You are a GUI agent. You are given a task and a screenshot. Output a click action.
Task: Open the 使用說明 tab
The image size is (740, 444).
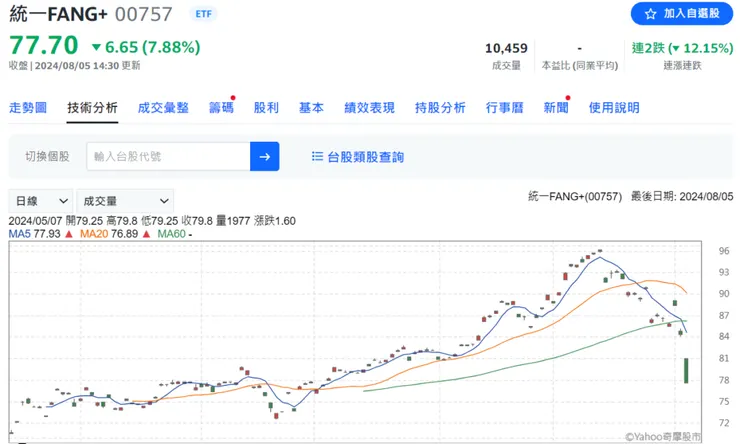(x=614, y=108)
